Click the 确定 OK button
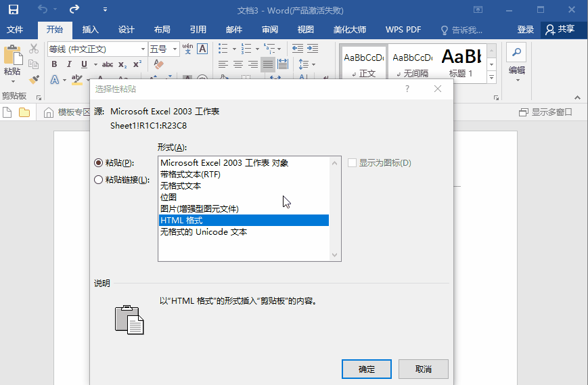 coord(366,369)
